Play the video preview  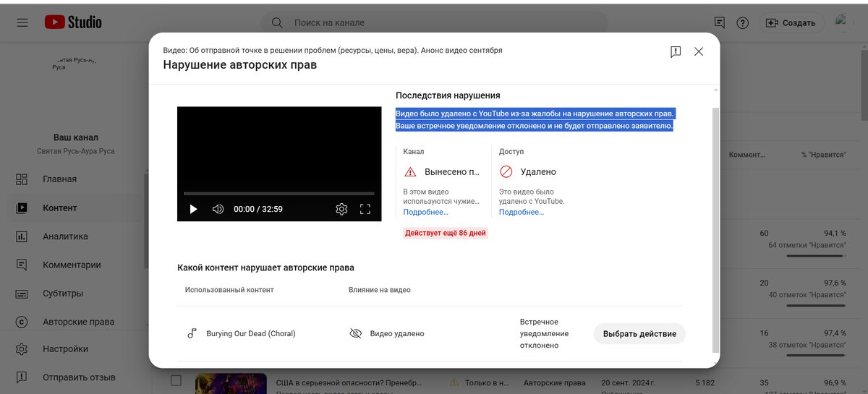point(193,209)
